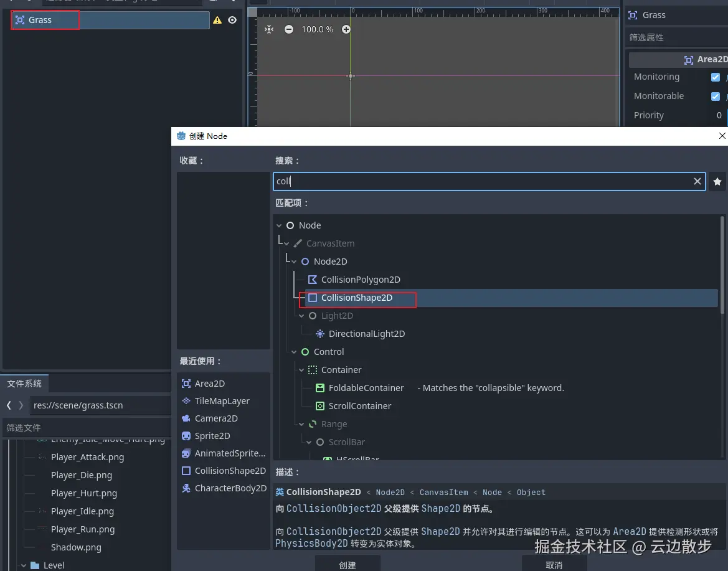The height and width of the screenshot is (571, 728).
Task: Click the Priority value field
Action: click(x=719, y=115)
